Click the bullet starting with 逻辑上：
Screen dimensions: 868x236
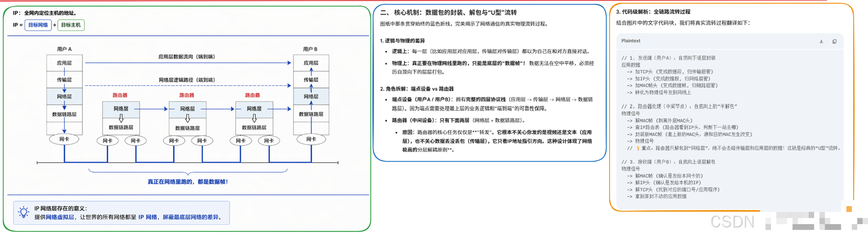491,51
